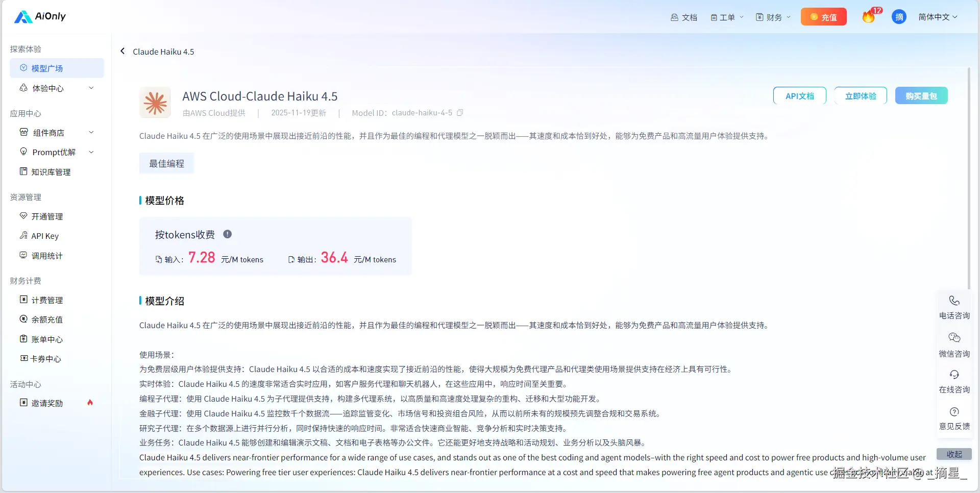This screenshot has height=493, width=980.
Task: Click the 账单中心 sidebar icon
Action: pos(23,339)
